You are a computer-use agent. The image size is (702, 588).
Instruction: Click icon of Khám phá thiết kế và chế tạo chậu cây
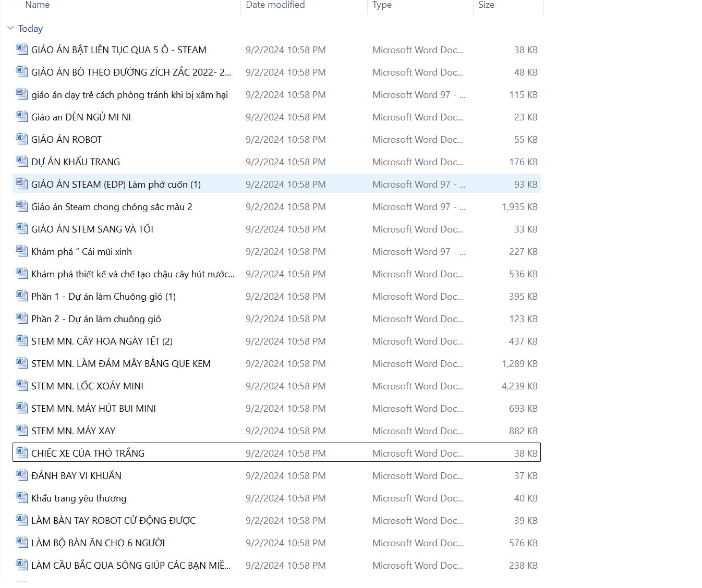[x=22, y=274]
